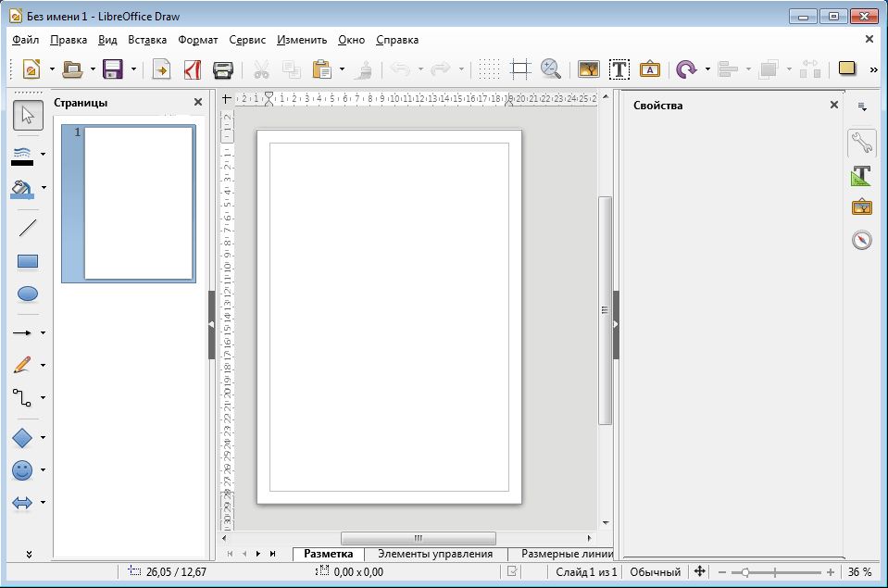Viewport: 888px width, 588px height.
Task: Open the Файл menu
Action: 26,40
